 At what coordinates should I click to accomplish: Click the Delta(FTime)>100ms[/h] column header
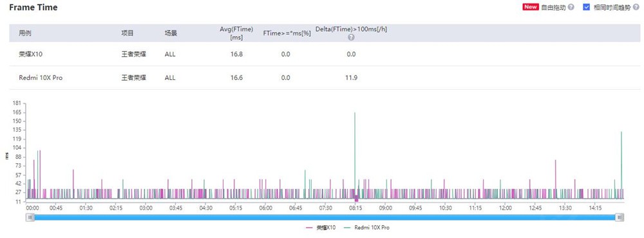pos(351,29)
